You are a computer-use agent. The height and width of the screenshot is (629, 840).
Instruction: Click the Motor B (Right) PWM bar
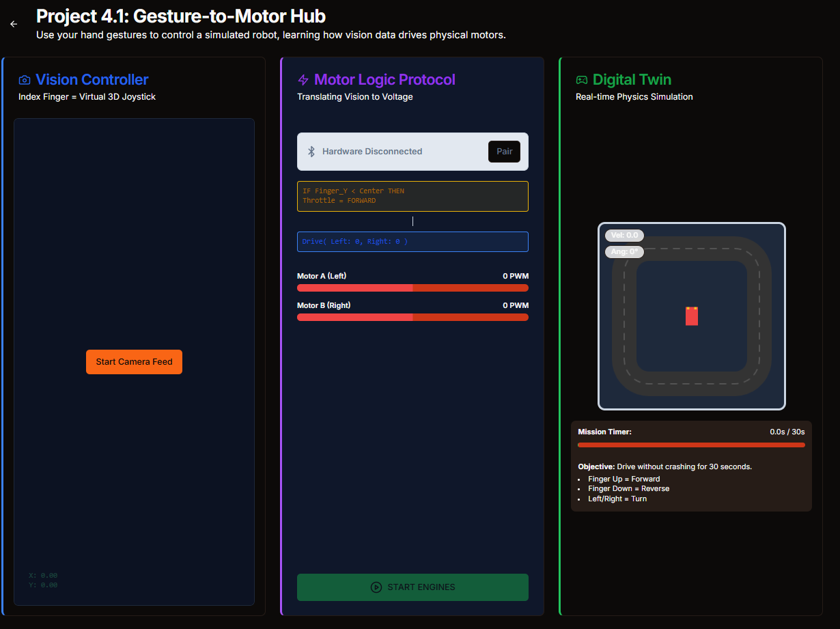coord(412,318)
